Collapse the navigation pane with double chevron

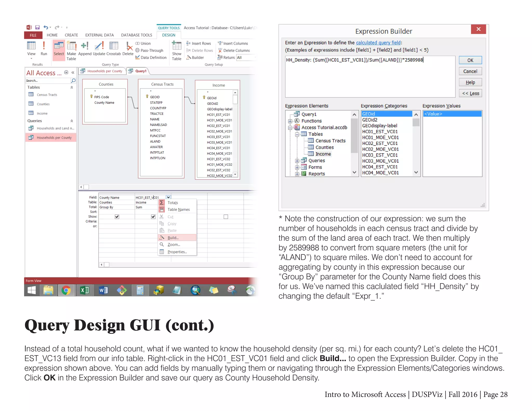coord(73,73)
